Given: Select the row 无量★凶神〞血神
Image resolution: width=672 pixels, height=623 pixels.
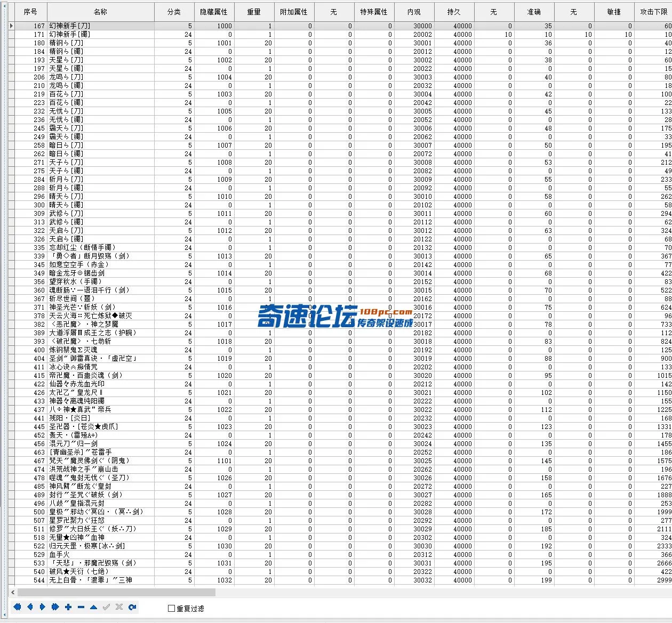Looking at the screenshot, I should point(340,537).
